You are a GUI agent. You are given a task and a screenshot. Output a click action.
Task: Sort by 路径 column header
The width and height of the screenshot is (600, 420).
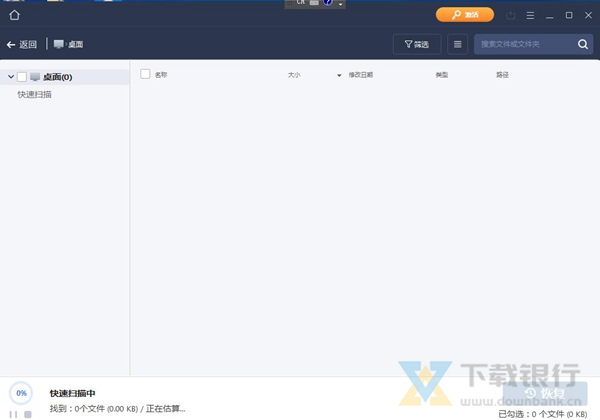pyautogui.click(x=502, y=75)
